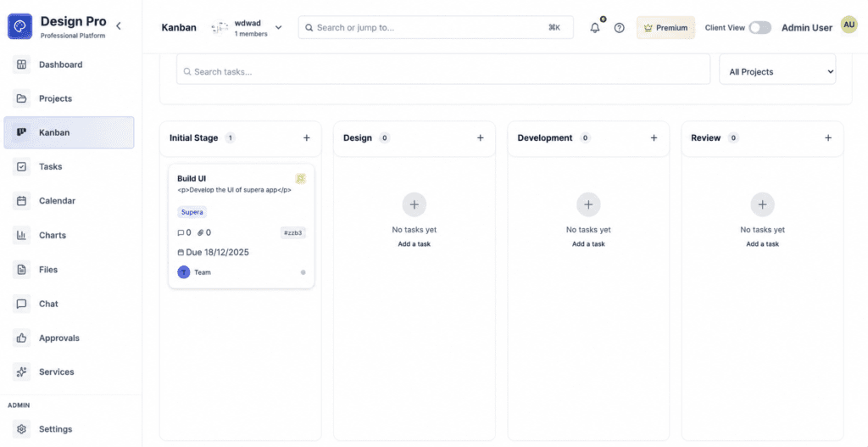Image resolution: width=868 pixels, height=447 pixels.
Task: Open the All Projects dropdown
Action: pyautogui.click(x=777, y=71)
